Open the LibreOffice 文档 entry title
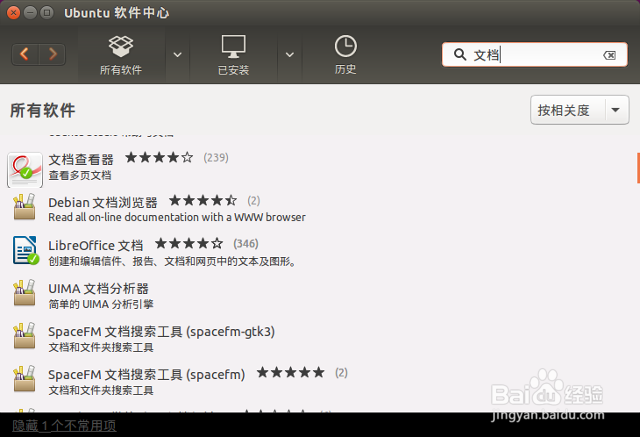 pos(96,246)
